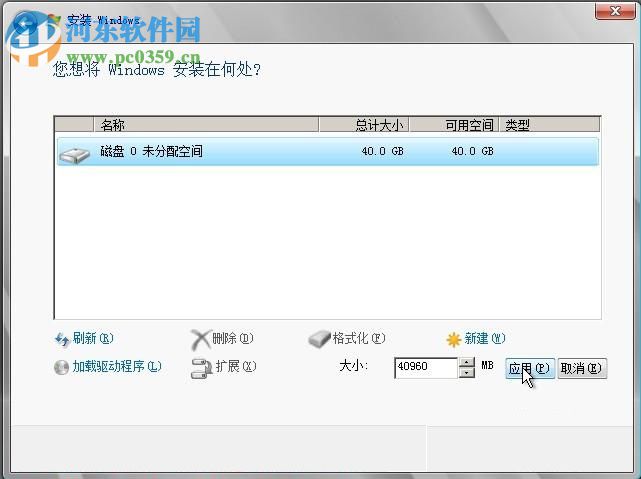This screenshot has width=641, height=479.
Task: Click the Delete link text 删除(D)
Action: coord(233,338)
